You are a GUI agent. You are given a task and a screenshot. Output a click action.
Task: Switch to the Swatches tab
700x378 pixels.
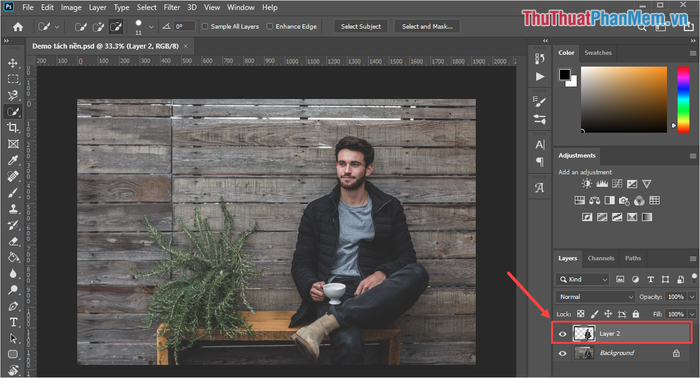pos(598,53)
